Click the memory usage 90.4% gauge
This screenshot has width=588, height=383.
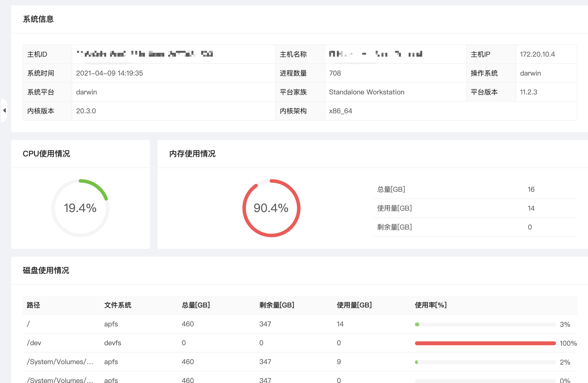point(271,208)
